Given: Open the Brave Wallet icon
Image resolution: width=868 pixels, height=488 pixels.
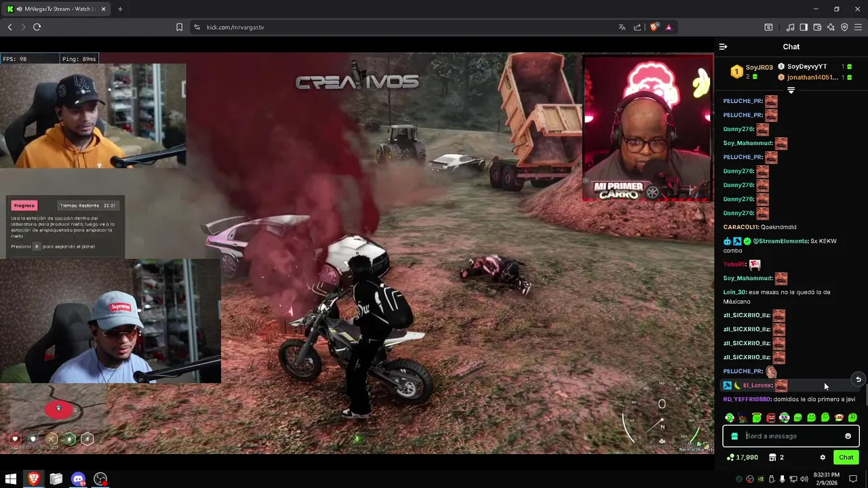Looking at the screenshot, I should pyautogui.click(x=817, y=27).
